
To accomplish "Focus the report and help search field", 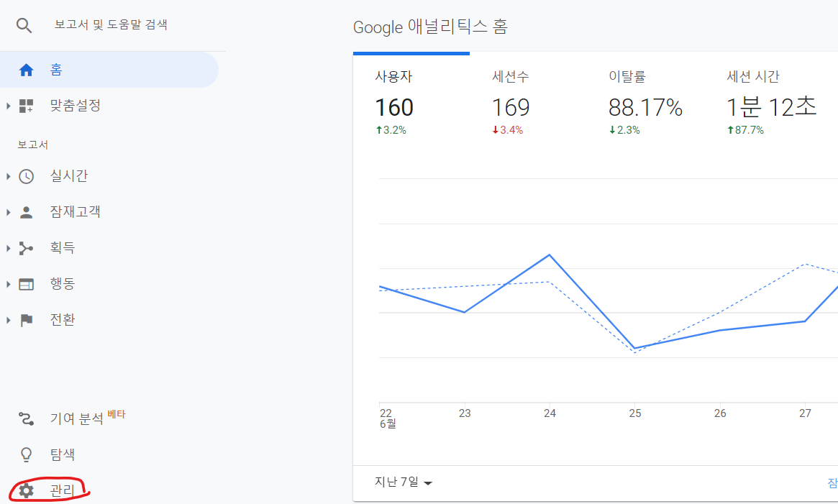I will click(111, 24).
